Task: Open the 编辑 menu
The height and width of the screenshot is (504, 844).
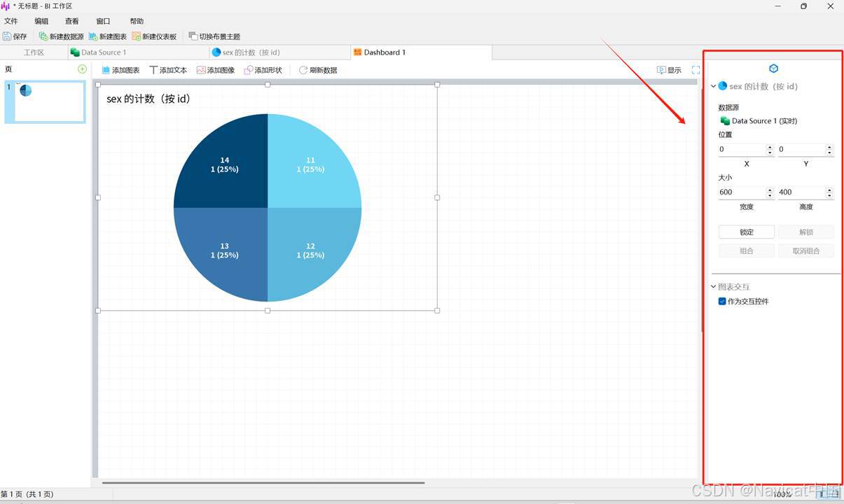Action: pyautogui.click(x=41, y=21)
